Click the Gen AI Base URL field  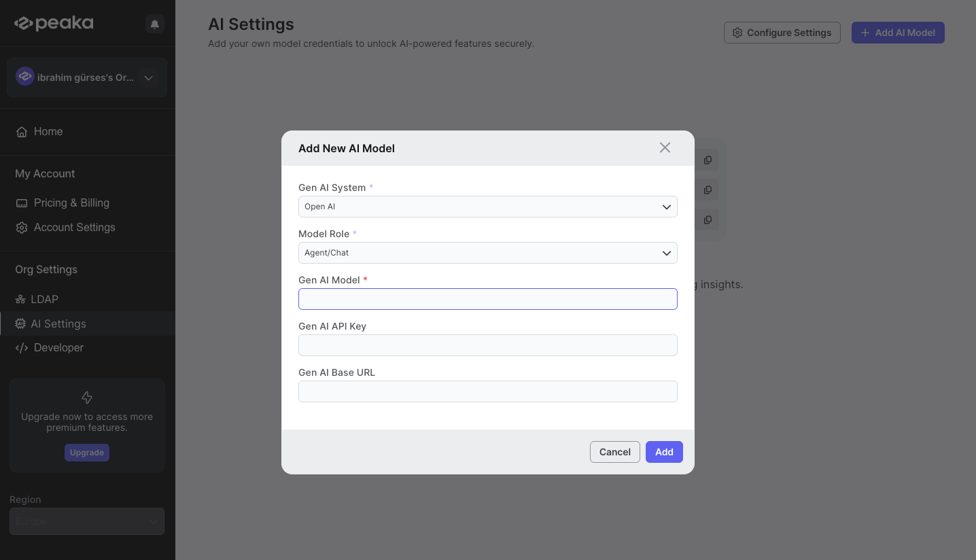pyautogui.click(x=488, y=391)
